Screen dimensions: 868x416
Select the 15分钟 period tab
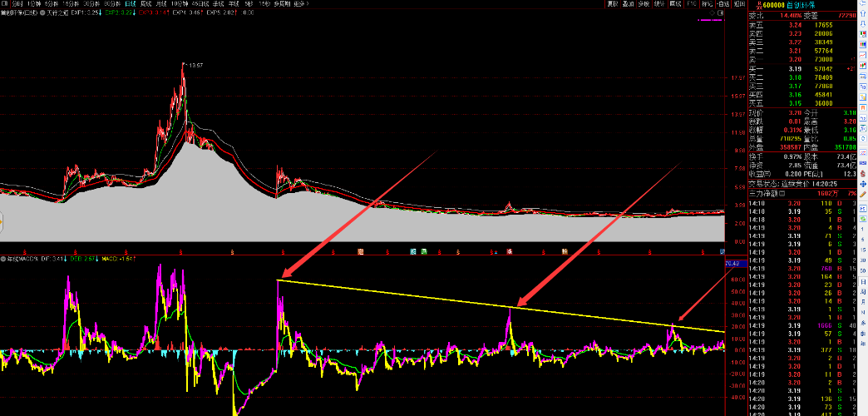(71, 4)
